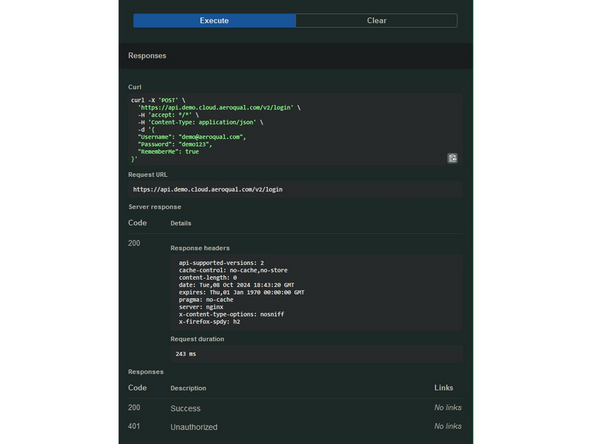Image resolution: width=592 pixels, height=444 pixels.
Task: Click the Server response label
Action: (155, 207)
